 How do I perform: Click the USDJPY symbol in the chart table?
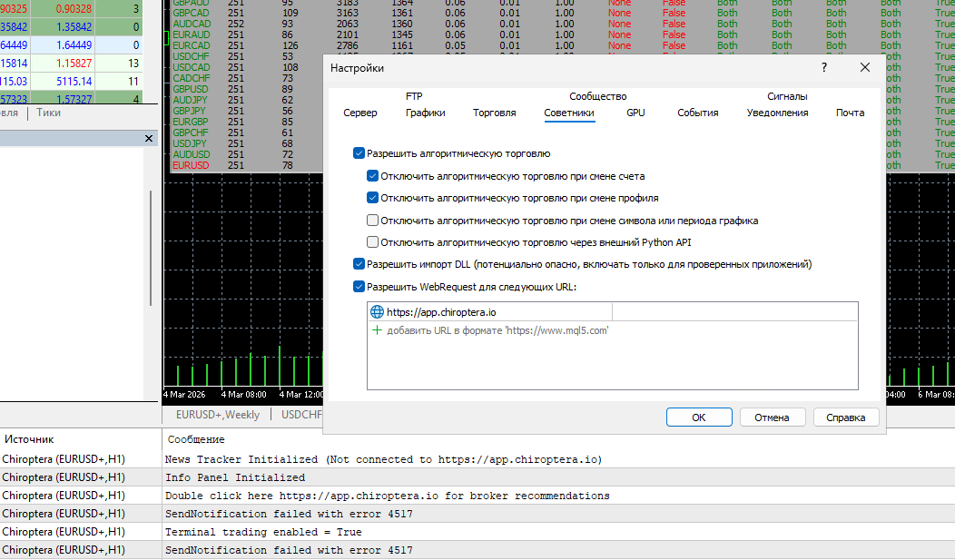pos(190,143)
